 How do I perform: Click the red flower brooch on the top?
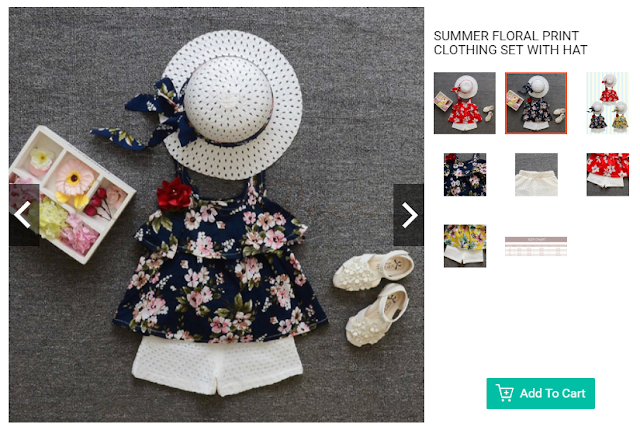pos(174,193)
